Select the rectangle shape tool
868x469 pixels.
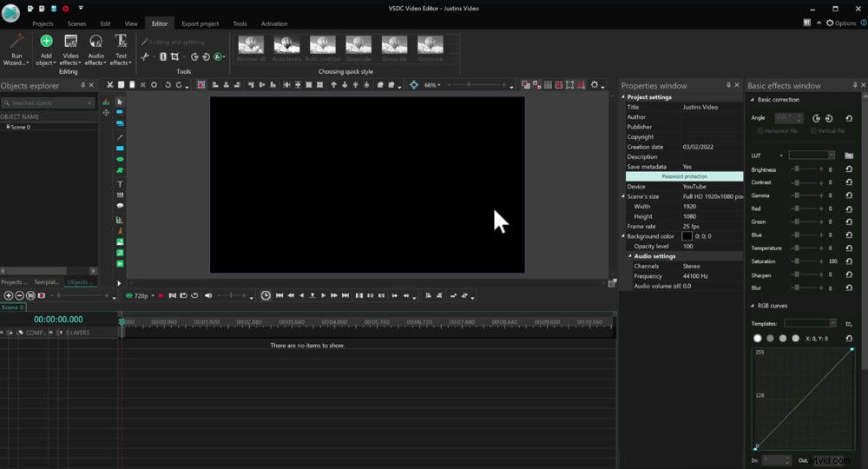(120, 149)
